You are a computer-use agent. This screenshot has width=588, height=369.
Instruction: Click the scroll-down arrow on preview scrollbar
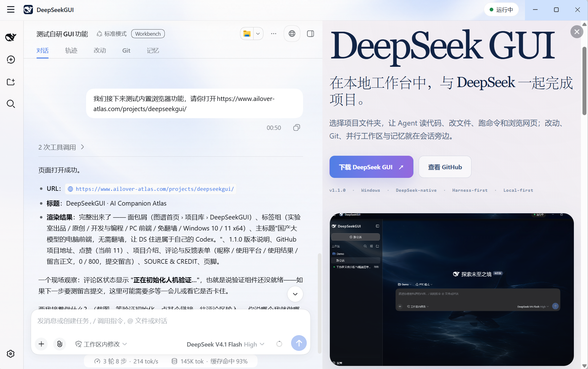(x=584, y=366)
